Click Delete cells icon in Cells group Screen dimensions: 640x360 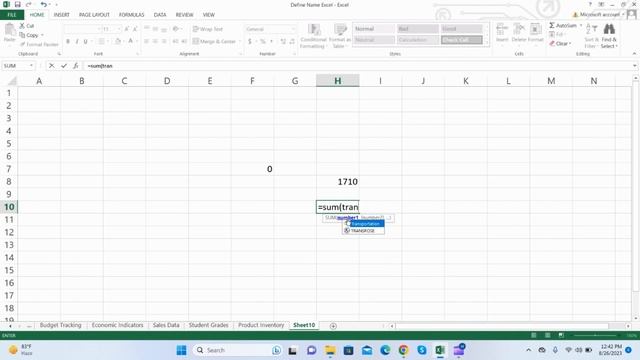519,29
